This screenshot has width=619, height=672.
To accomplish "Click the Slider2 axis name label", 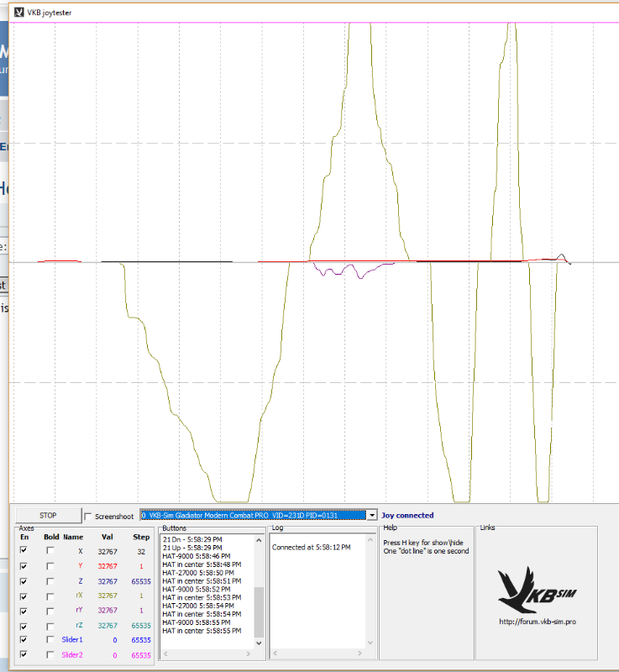I will coord(72,654).
